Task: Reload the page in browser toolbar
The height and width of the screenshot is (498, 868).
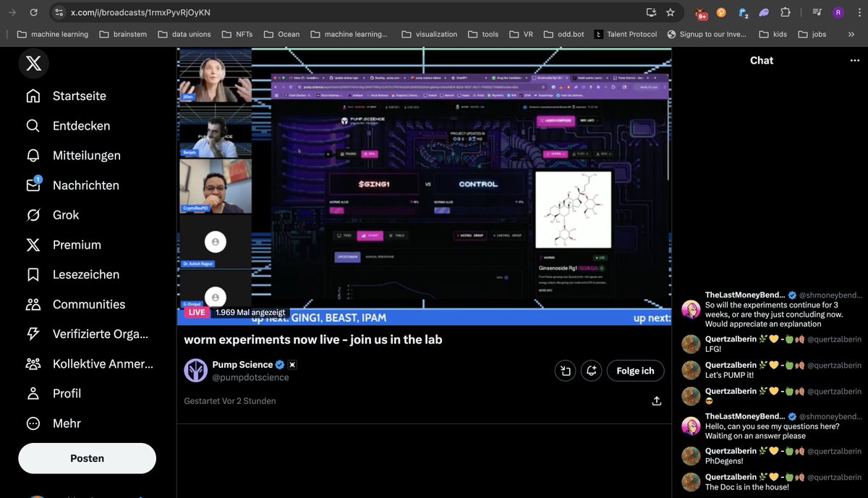Action: tap(33, 12)
